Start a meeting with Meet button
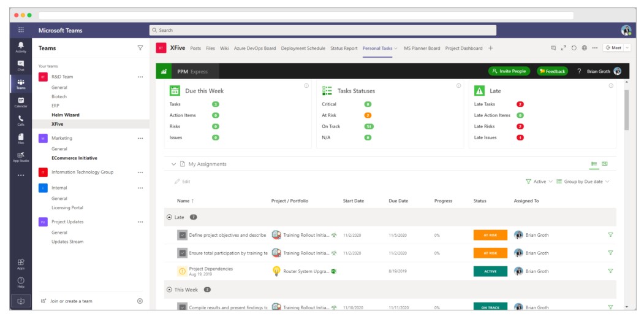The width and height of the screenshot is (644, 316). click(613, 48)
